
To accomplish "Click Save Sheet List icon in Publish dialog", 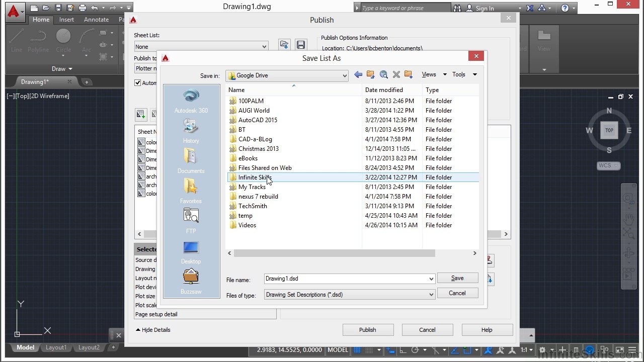I will pos(301,45).
